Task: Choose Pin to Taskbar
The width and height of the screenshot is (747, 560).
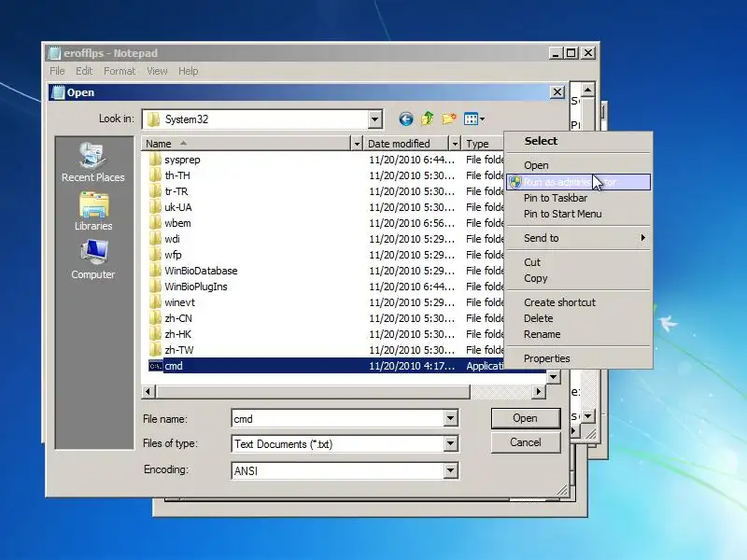Action: [x=578, y=198]
